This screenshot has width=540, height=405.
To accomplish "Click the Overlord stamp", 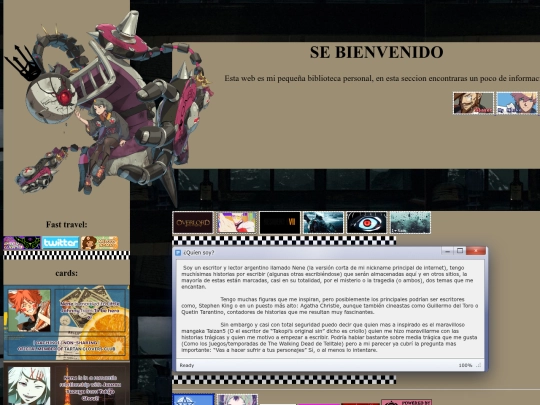I will 193,222.
